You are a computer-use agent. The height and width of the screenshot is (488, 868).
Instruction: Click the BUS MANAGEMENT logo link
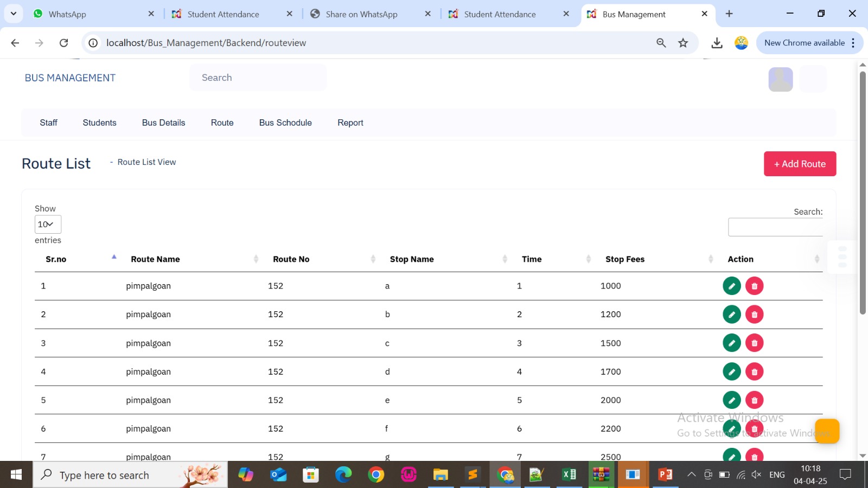(70, 78)
